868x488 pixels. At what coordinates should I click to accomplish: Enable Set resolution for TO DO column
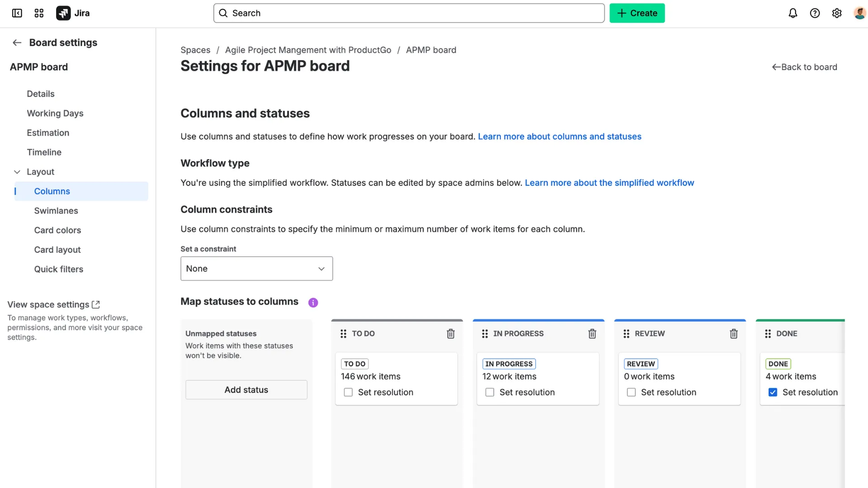348,392
